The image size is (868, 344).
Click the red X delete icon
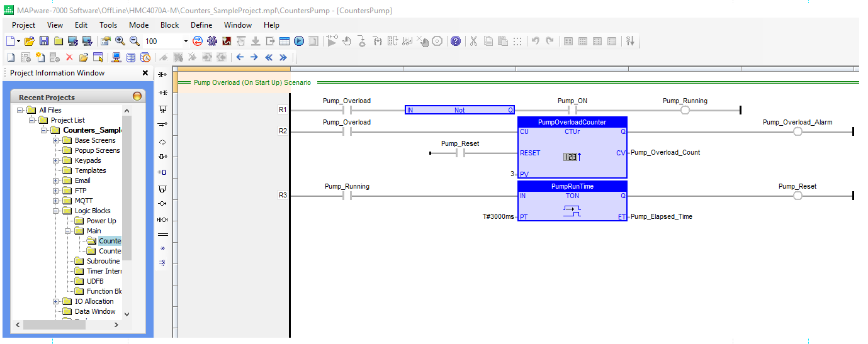tap(69, 57)
